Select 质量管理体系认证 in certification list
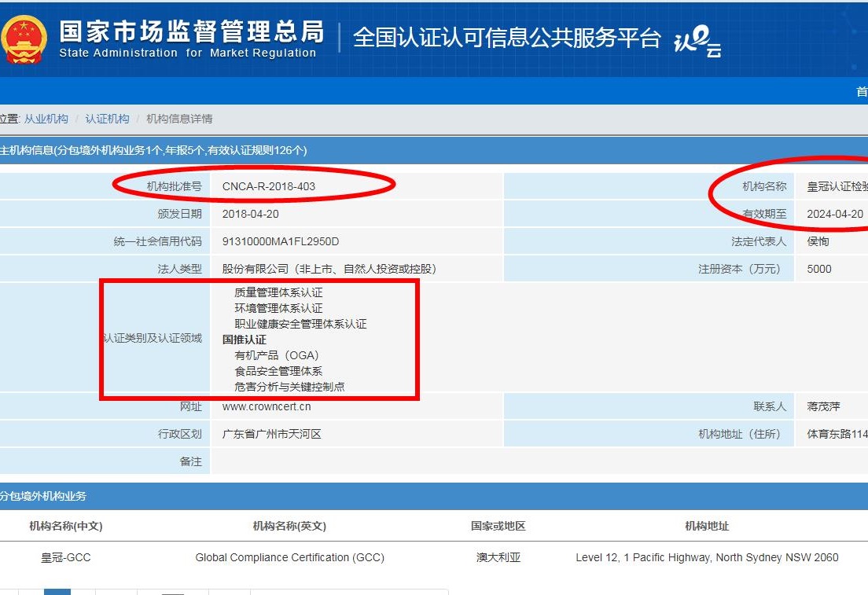This screenshot has width=868, height=595. [278, 292]
